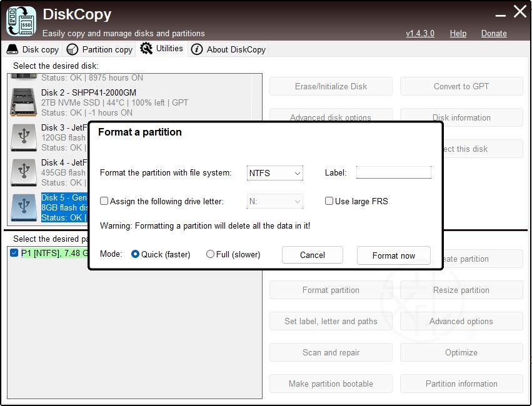Click the pie icon on Partition copy tab
Image resolution: width=532 pixels, height=406 pixels.
coord(73,49)
